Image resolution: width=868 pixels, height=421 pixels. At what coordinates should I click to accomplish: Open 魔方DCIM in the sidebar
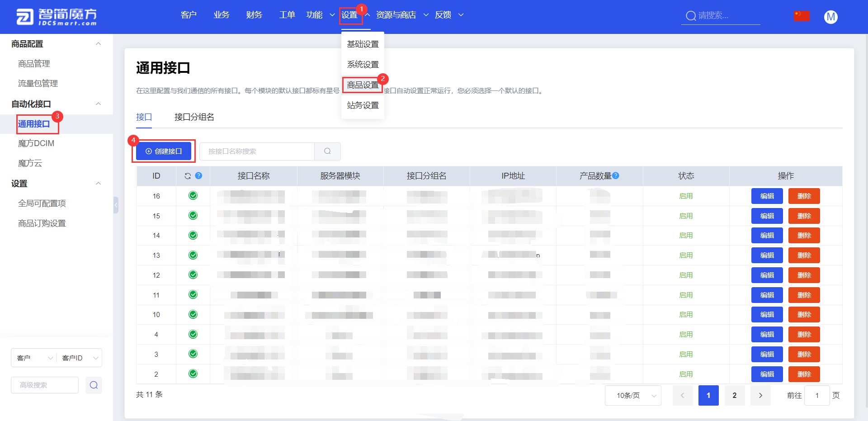(36, 143)
